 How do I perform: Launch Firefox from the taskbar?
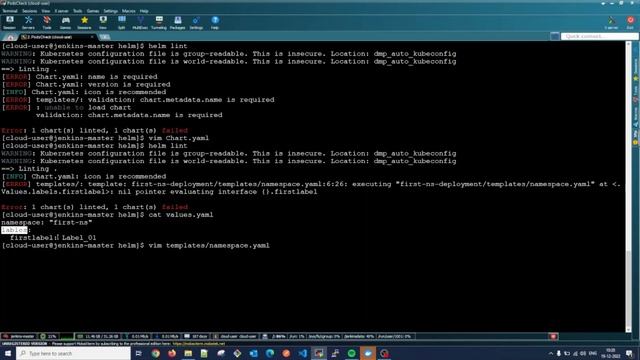pos(172,353)
